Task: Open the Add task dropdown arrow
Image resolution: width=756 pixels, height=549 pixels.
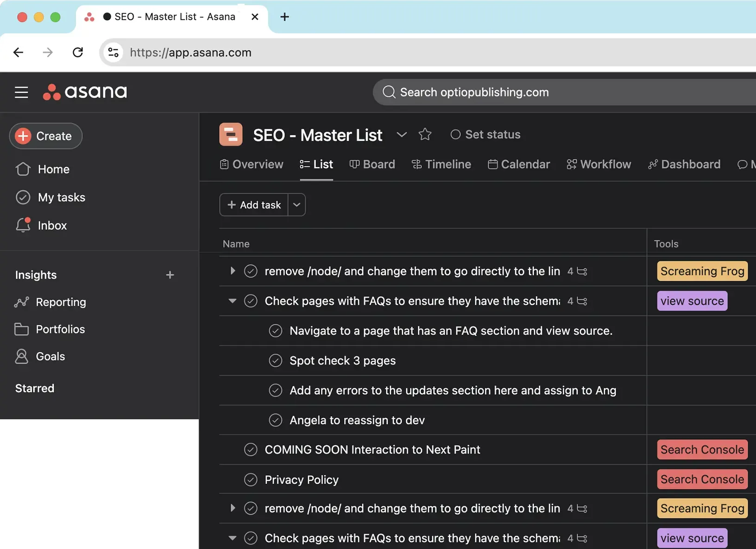Action: (297, 205)
